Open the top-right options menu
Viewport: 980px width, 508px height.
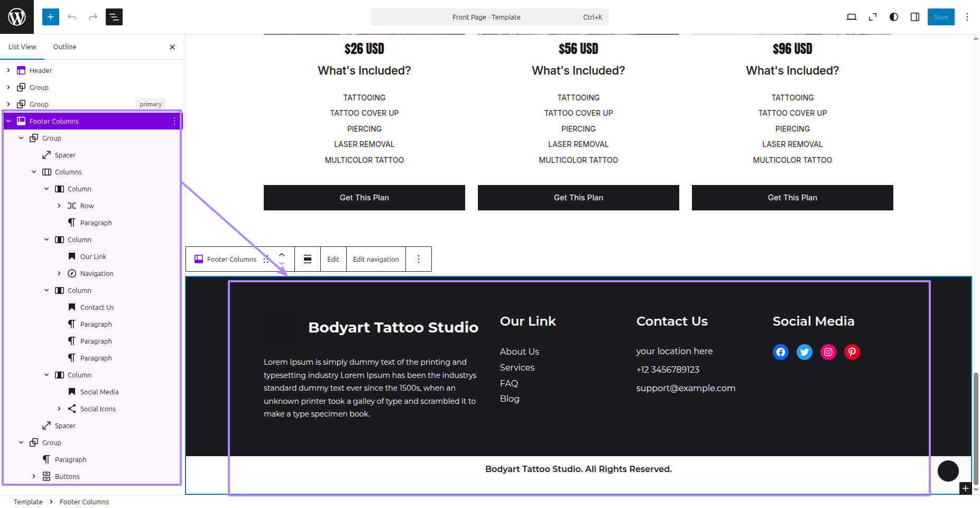[967, 17]
